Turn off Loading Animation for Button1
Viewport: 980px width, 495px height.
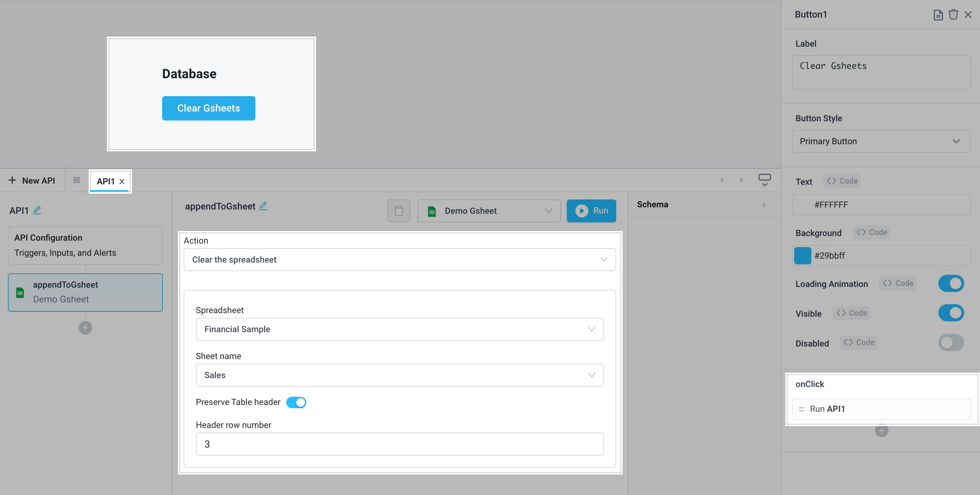click(951, 283)
